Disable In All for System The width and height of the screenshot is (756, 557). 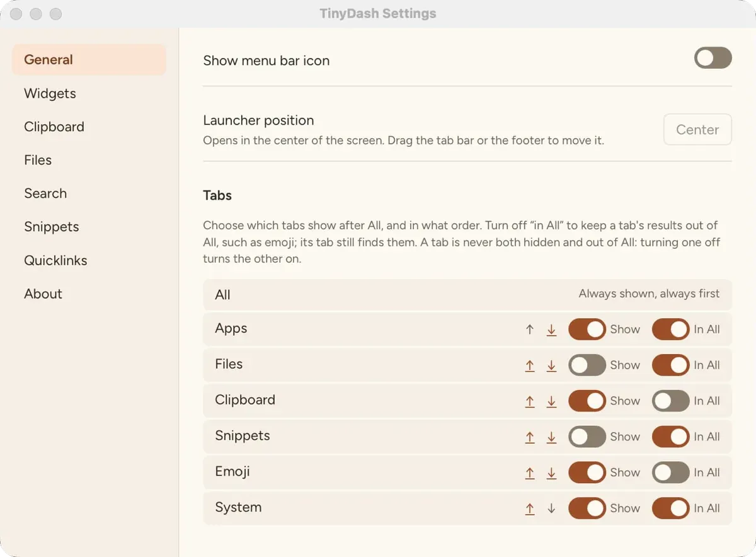[x=670, y=508]
